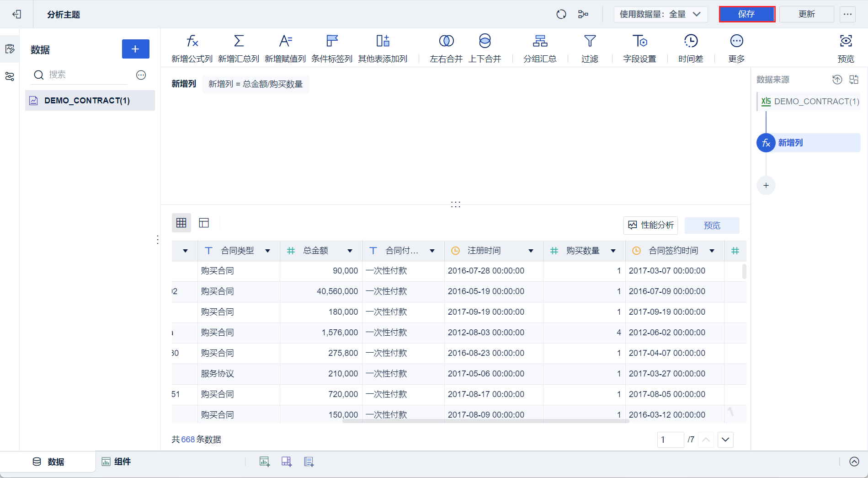
Task: Open the data lineage diagram icon
Action: (x=583, y=14)
